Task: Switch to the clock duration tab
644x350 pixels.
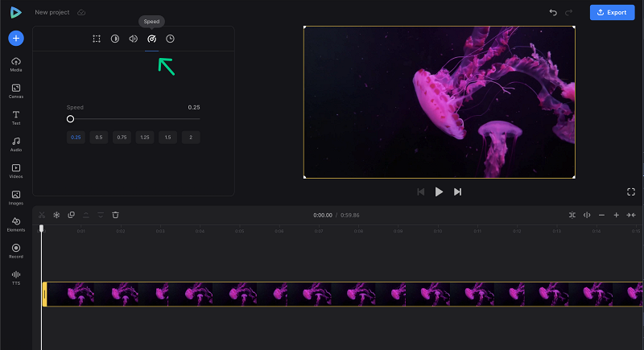Action: point(170,39)
